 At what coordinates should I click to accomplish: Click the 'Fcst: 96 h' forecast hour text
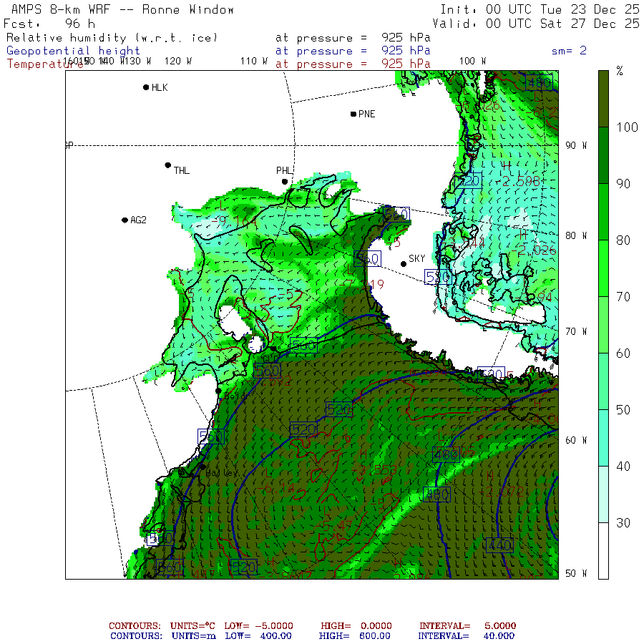point(49,24)
